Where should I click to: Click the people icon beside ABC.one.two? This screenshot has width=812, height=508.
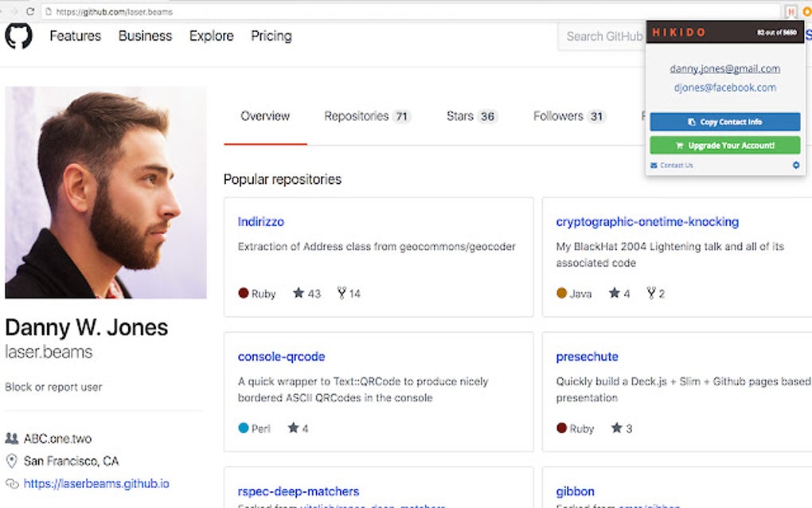11,438
